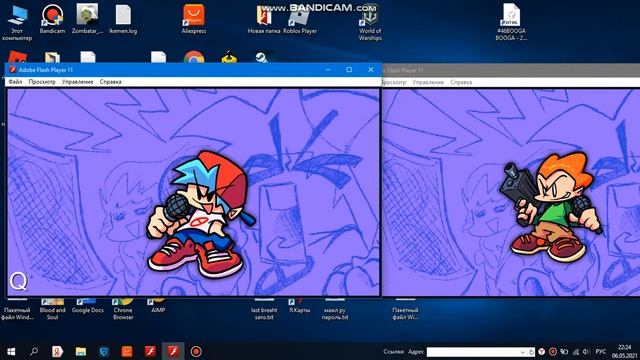Viewport: 640px width, 360px height.
Task: Open the orange Aliexpress taskbar icon
Action: click(127, 351)
